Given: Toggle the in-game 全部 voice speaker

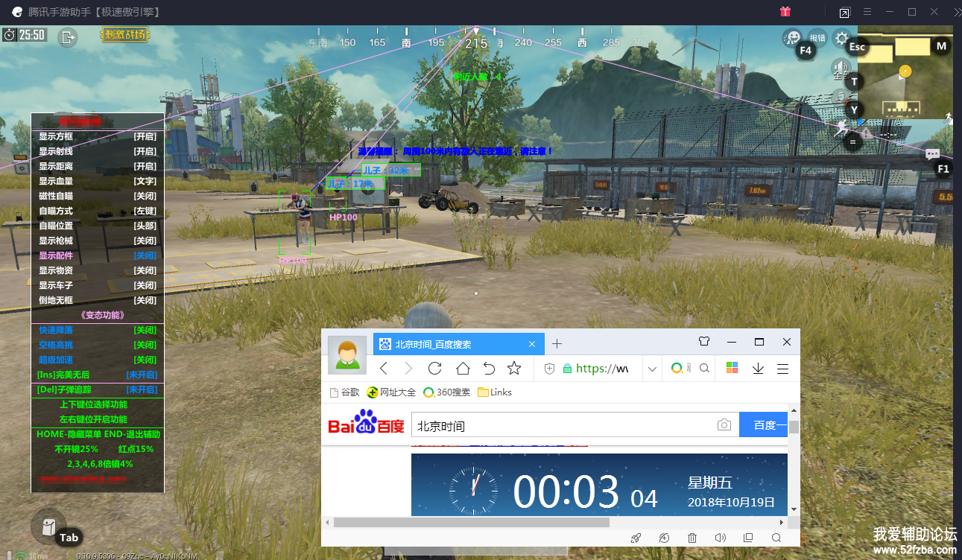Looking at the screenshot, I should click(x=840, y=69).
